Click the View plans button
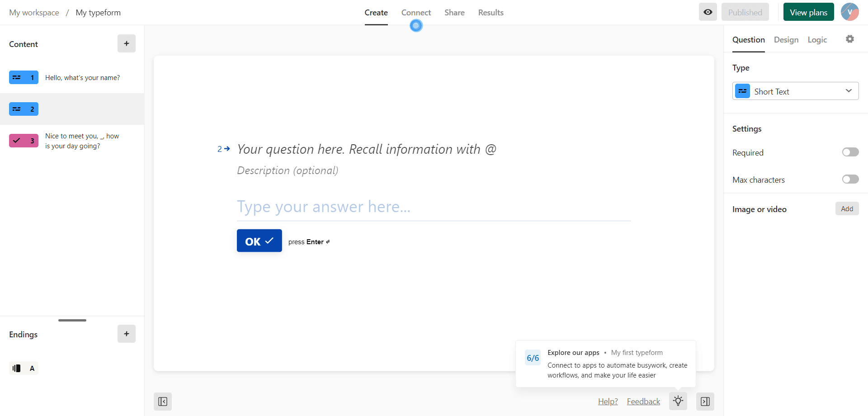This screenshot has width=868, height=416. (x=808, y=12)
